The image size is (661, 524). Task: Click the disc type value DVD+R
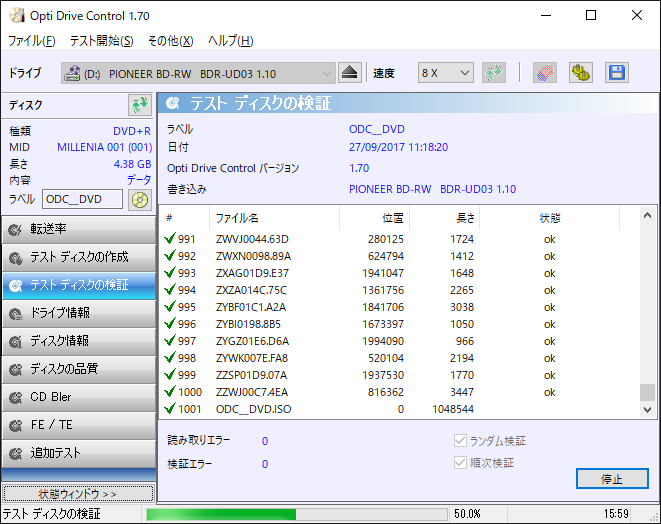[132, 131]
